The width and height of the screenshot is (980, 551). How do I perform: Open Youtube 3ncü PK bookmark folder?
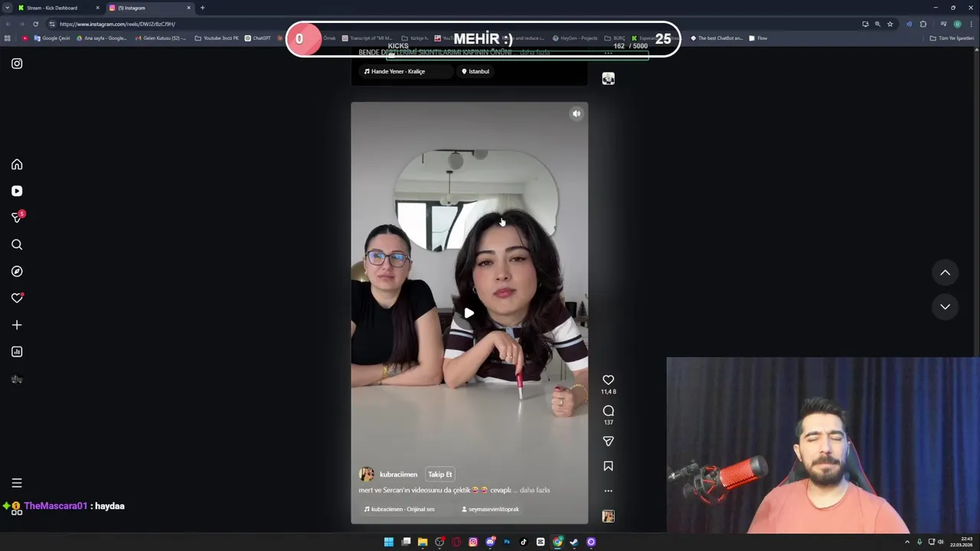pos(217,38)
